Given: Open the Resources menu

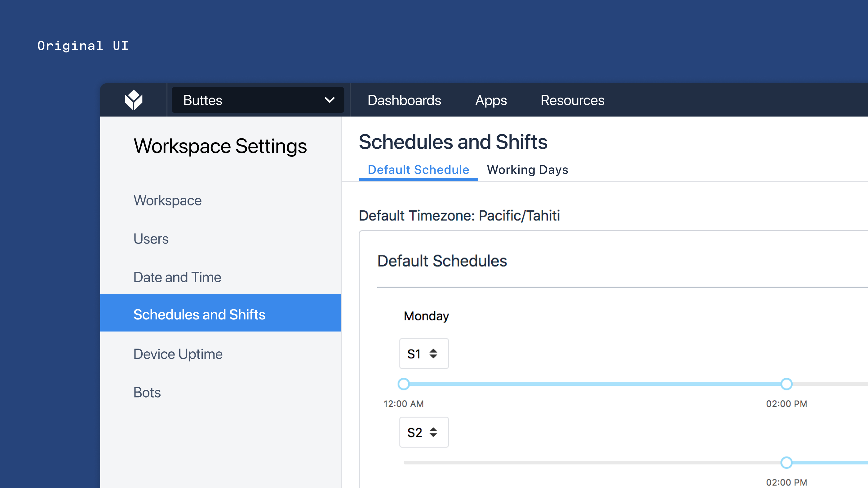Looking at the screenshot, I should 572,100.
